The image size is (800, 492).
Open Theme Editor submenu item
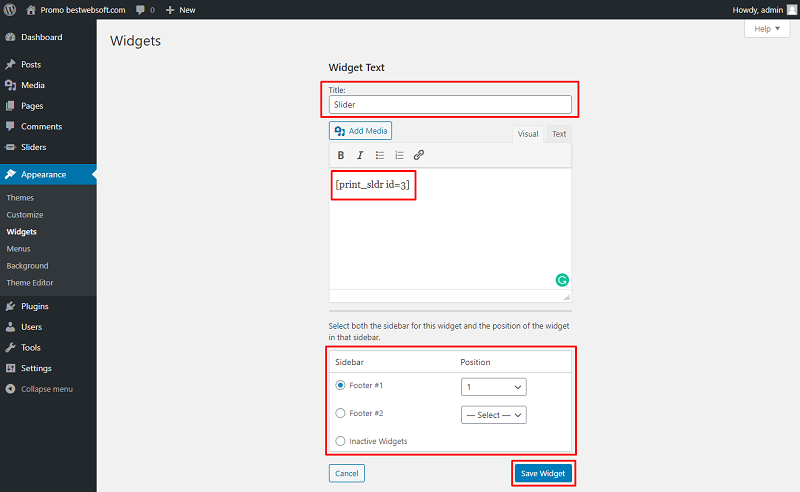point(30,283)
